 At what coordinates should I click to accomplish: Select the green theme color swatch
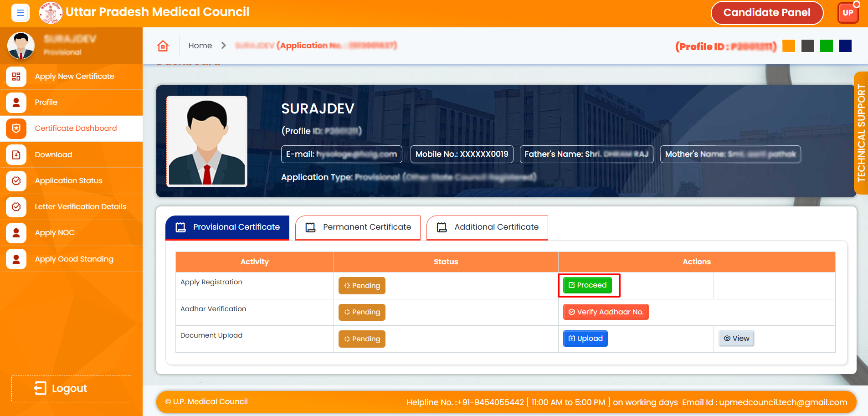[826, 46]
